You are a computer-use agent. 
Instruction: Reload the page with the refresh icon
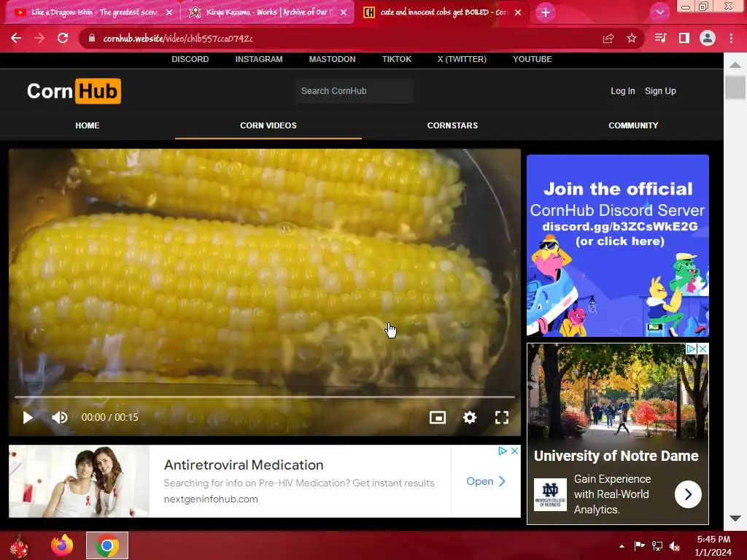coord(63,38)
